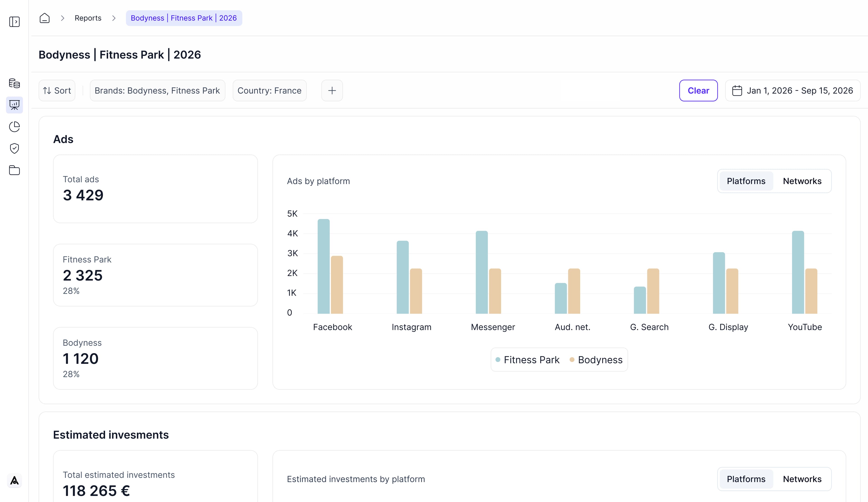Screen dimensions: 868x502
Task: Click the Fitness Park 2 325 card
Action: coord(155,275)
